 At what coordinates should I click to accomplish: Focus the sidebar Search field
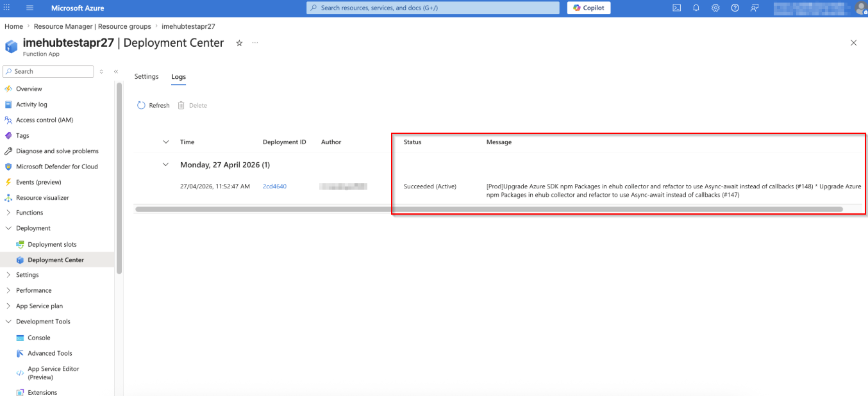[x=49, y=72]
